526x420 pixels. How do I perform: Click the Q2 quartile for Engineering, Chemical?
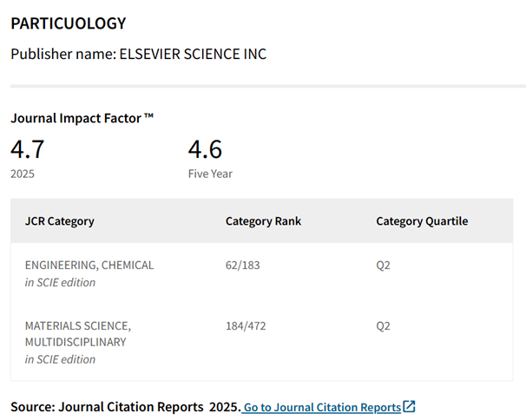[383, 266]
